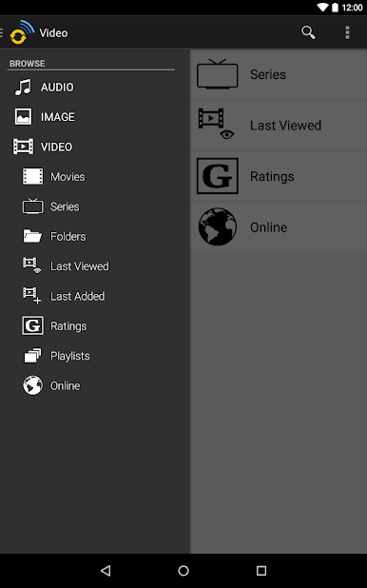Tap the large TV icon in main list
The width and height of the screenshot is (367, 588).
218,74
